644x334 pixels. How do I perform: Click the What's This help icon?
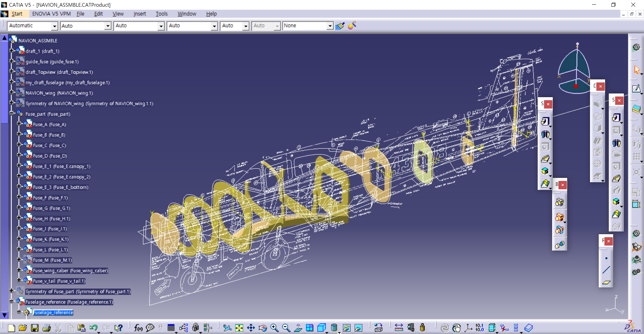118,328
